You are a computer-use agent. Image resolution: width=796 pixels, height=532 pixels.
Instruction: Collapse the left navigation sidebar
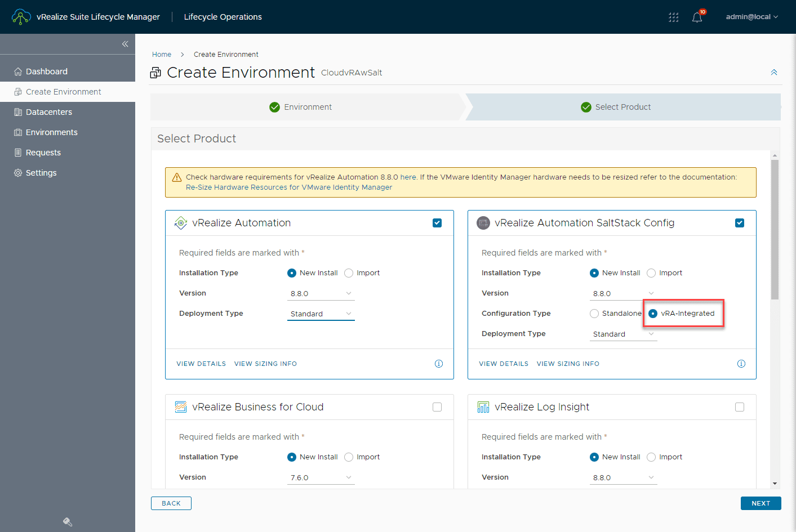click(125, 43)
